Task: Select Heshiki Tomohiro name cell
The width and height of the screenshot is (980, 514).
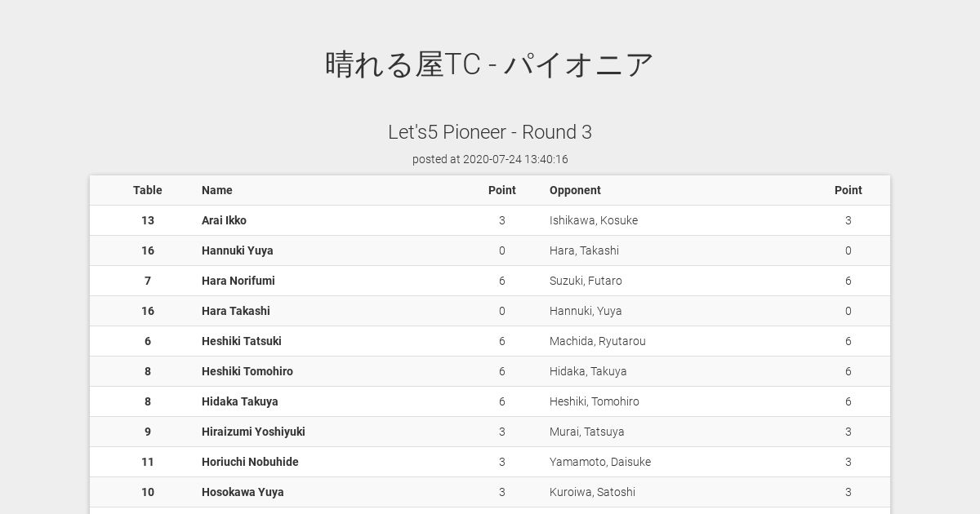Action: pos(247,371)
